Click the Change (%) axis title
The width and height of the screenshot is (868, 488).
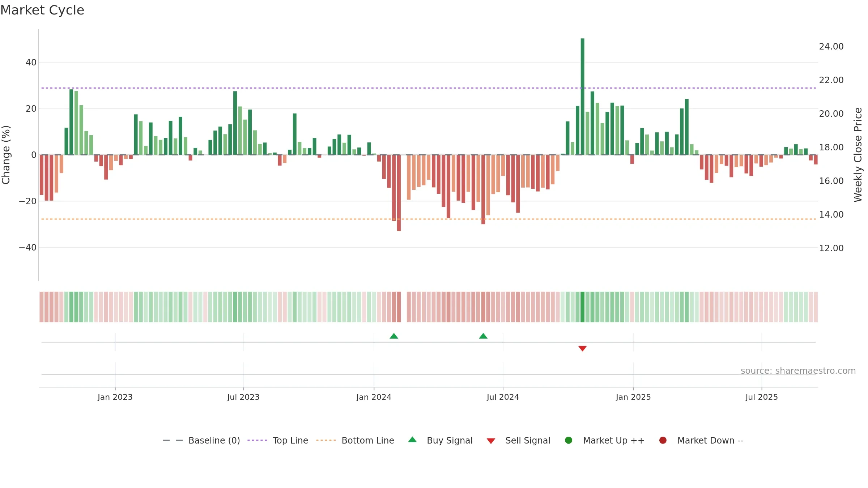pos(6,155)
